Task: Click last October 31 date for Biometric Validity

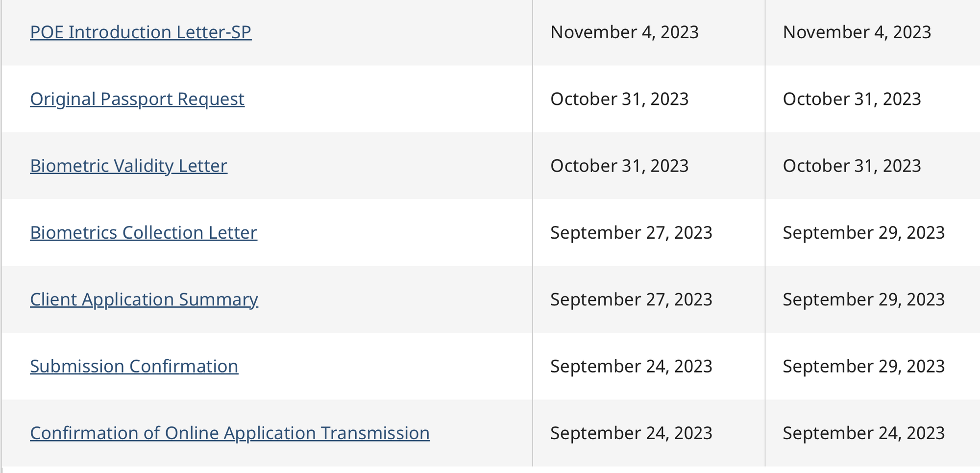Action: [852, 166]
